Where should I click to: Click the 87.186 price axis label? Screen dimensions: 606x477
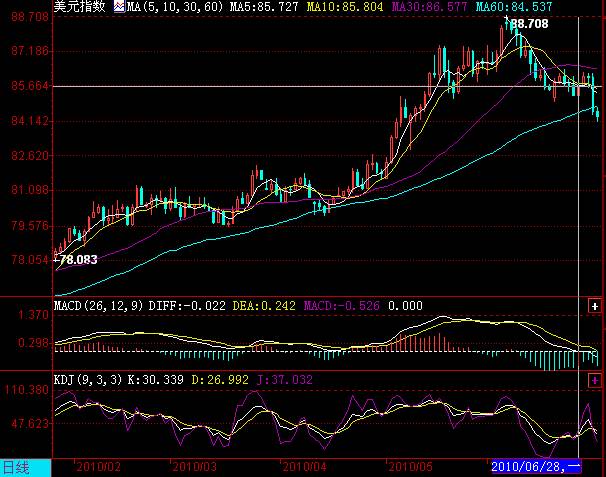(30, 51)
